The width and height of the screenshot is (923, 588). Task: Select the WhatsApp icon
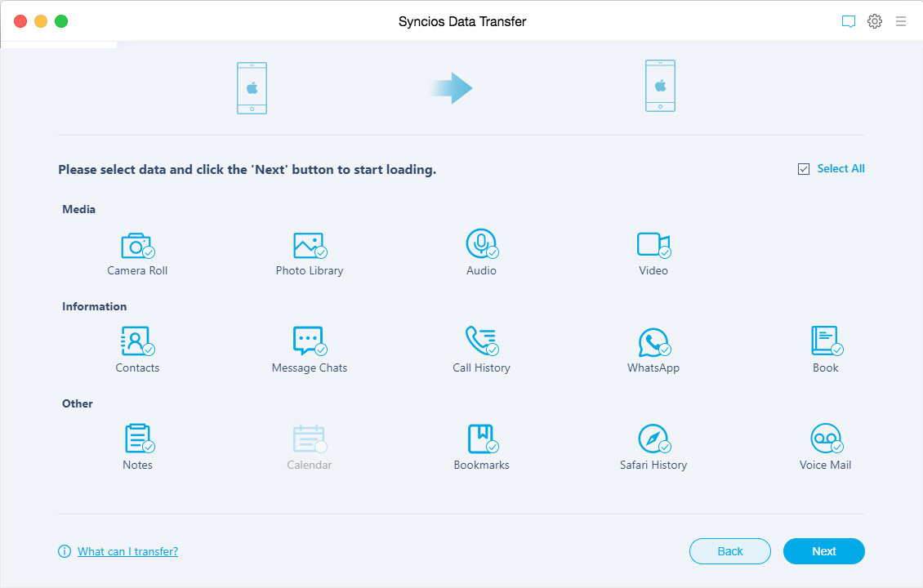pos(654,342)
